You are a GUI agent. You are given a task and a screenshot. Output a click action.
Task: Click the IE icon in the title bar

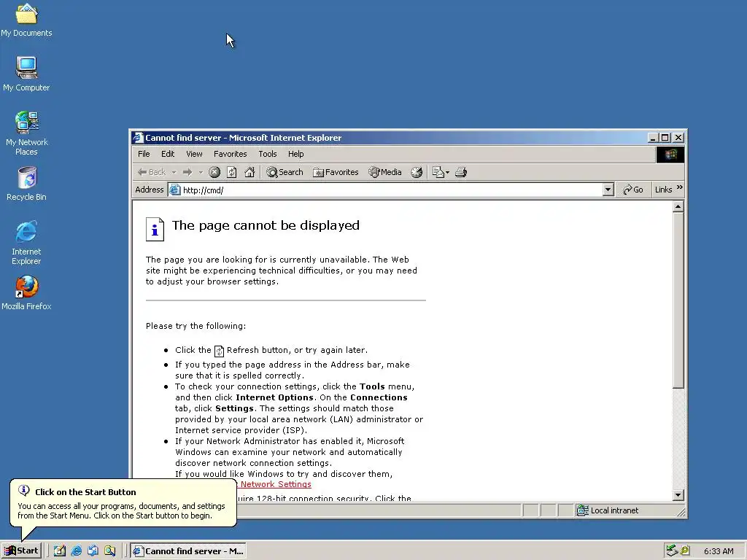tap(138, 138)
